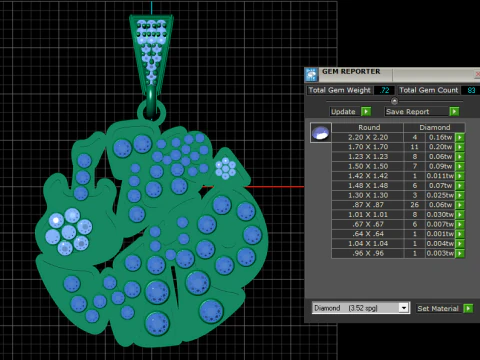
Task: Click the green arrow on the .87 X .87 row
Action: tap(460, 205)
